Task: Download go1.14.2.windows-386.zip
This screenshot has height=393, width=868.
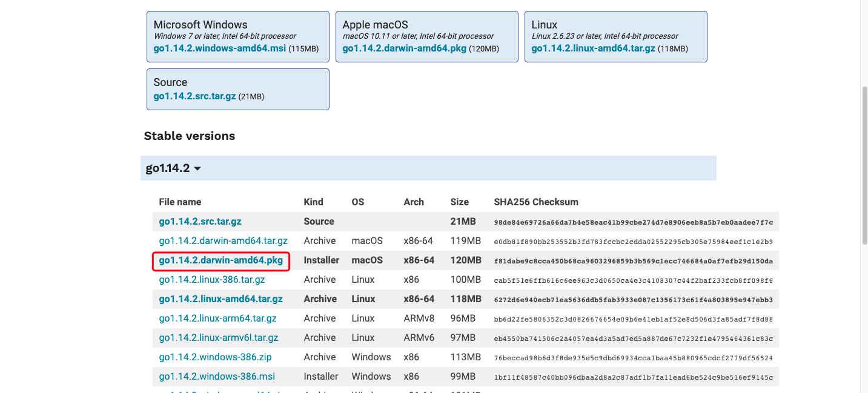Action: [x=216, y=357]
